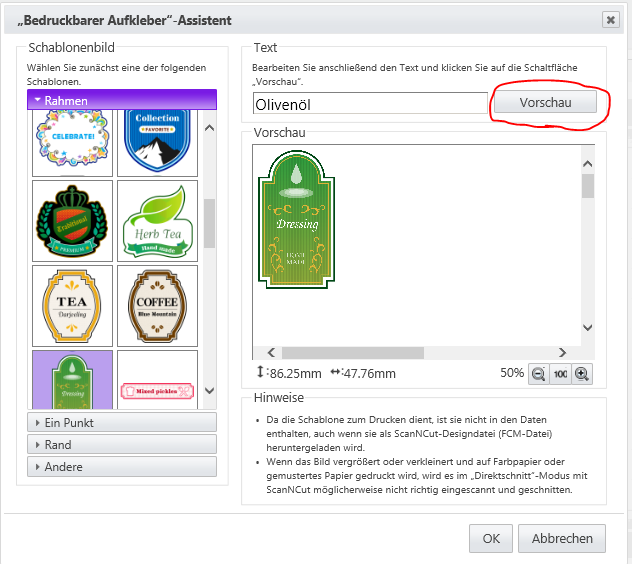Select the Herb Tea label template
The image size is (632, 564).
(157, 220)
